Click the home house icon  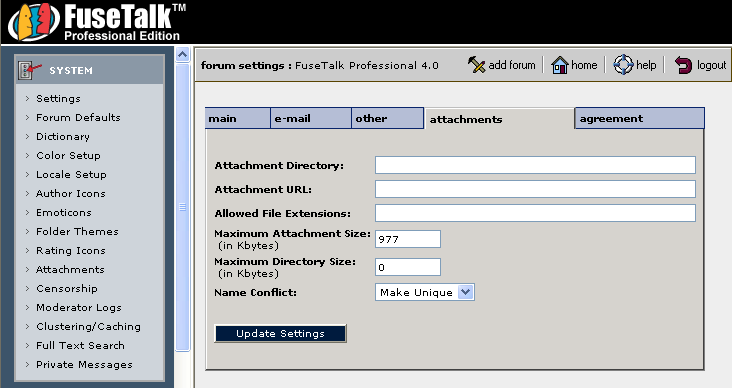[559, 65]
